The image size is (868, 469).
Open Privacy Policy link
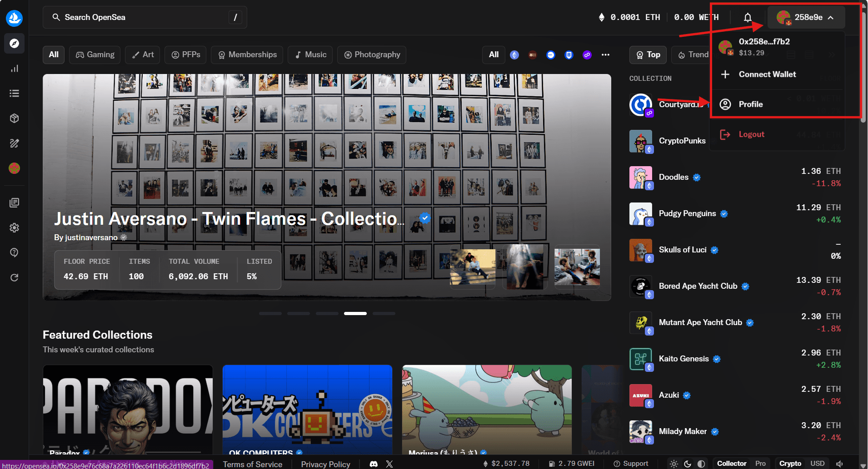click(325, 464)
